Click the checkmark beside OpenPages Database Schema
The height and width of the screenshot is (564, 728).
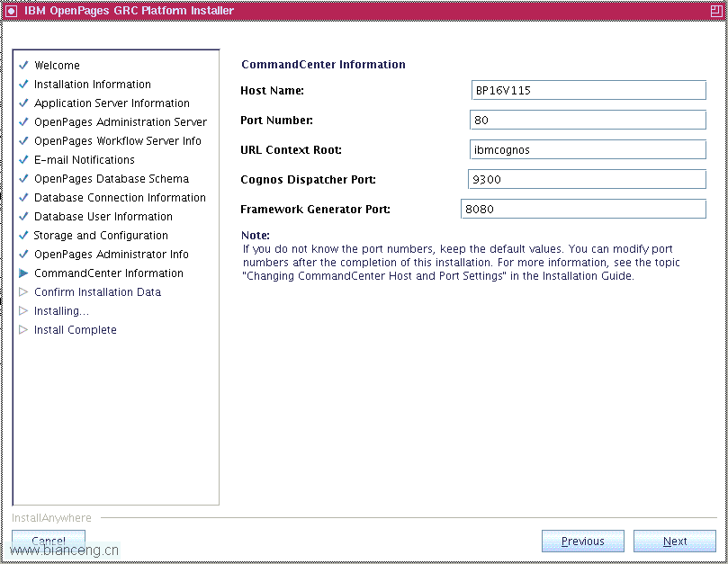click(x=23, y=178)
